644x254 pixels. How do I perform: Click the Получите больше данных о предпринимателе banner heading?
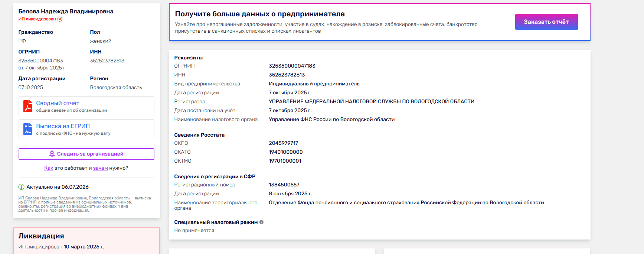point(260,14)
